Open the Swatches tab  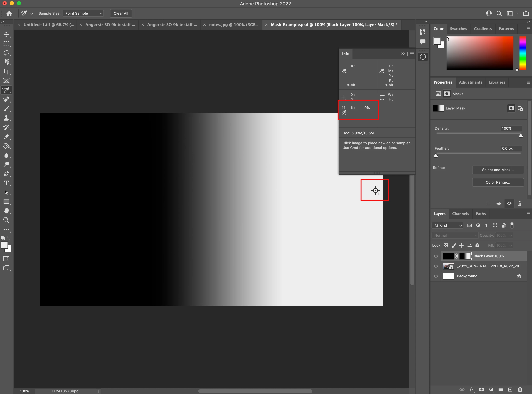458,29
